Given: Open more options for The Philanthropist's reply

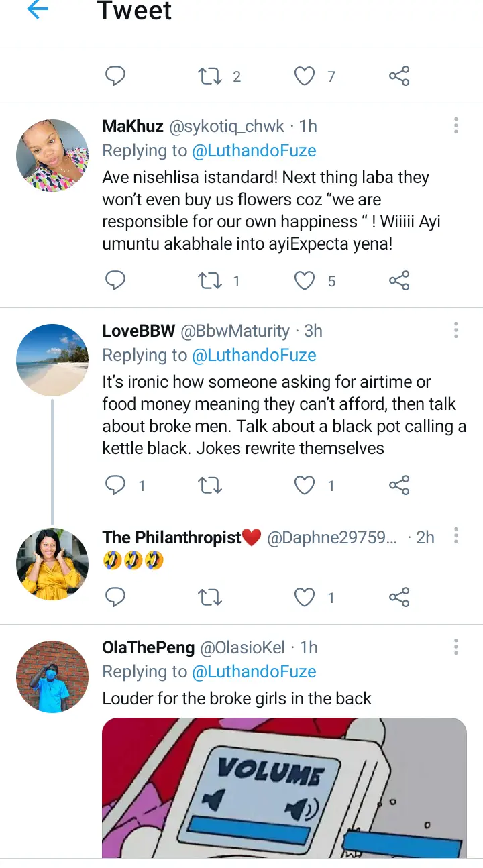Looking at the screenshot, I should tap(455, 536).
